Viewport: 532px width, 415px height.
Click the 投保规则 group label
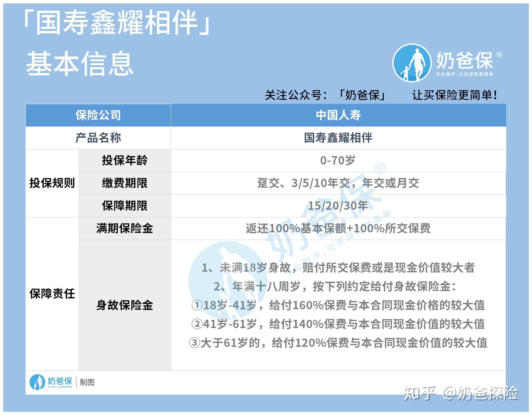click(x=52, y=183)
